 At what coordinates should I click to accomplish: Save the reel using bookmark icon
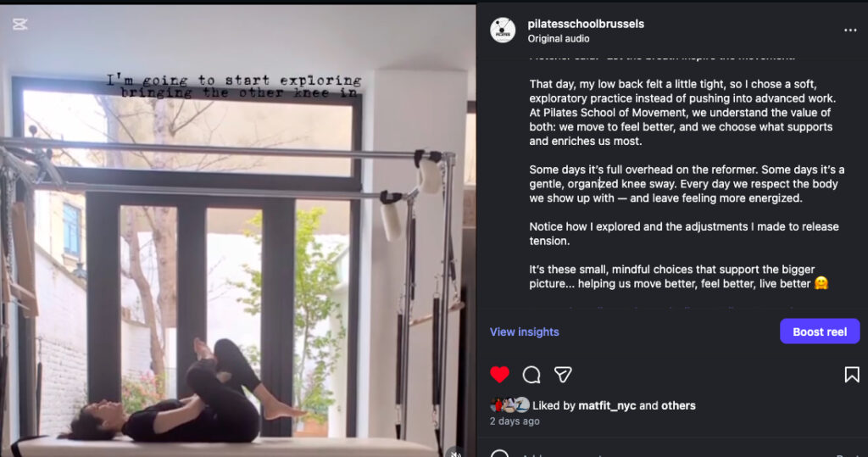852,375
